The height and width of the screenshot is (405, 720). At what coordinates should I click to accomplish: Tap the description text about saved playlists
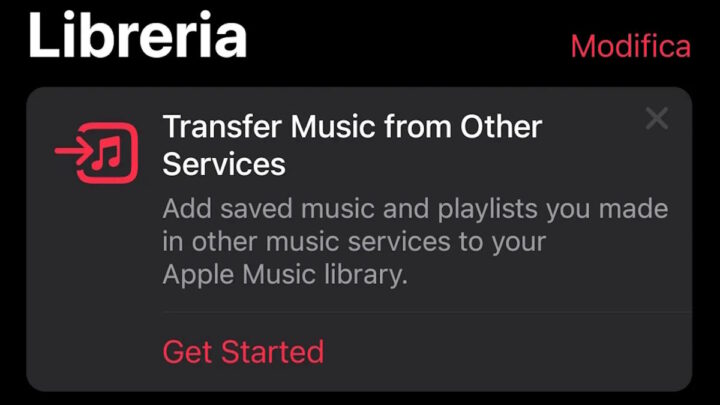click(415, 242)
